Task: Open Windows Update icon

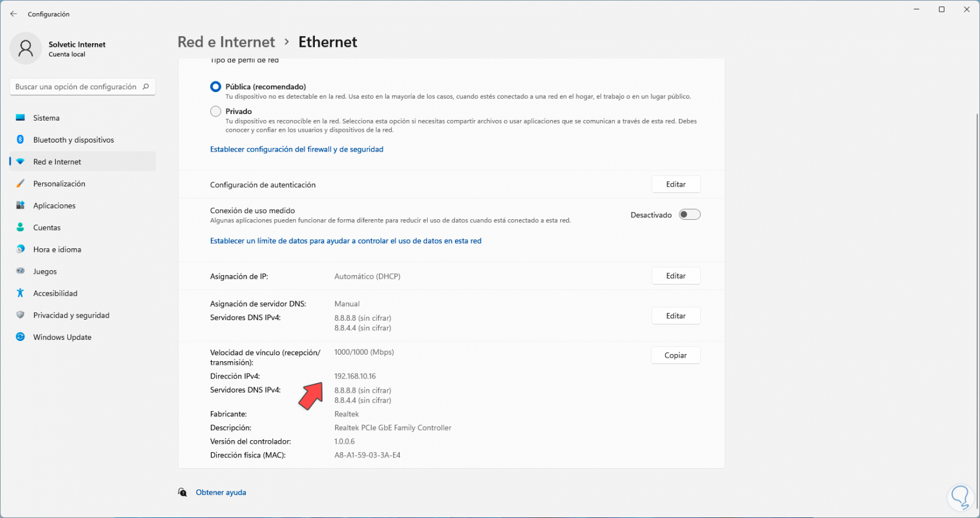Action: pos(20,337)
